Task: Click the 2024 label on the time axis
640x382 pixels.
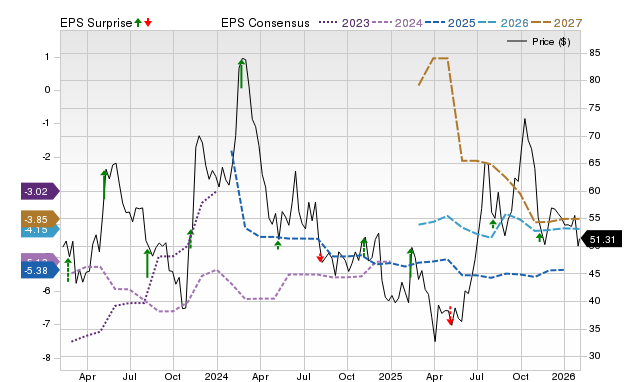Action: pyautogui.click(x=217, y=376)
